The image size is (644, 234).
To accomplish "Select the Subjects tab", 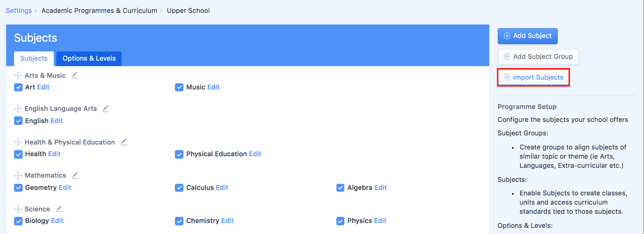I will tap(34, 58).
